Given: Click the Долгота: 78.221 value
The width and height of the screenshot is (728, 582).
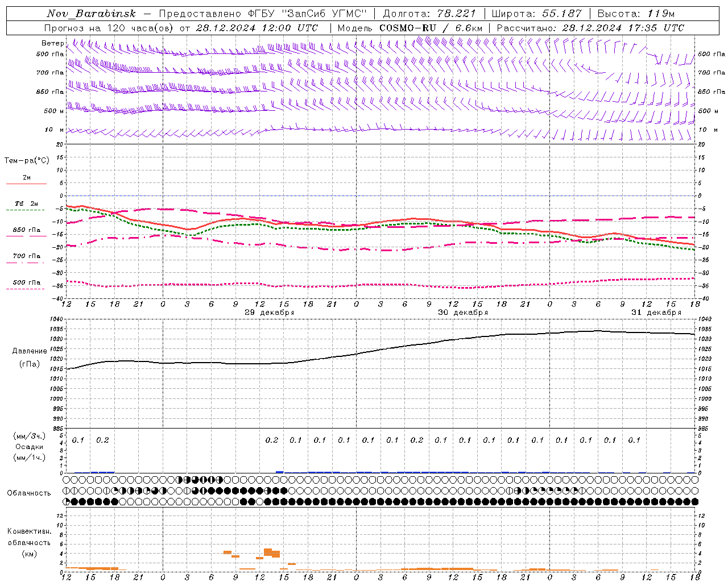Looking at the screenshot, I should point(429,14).
